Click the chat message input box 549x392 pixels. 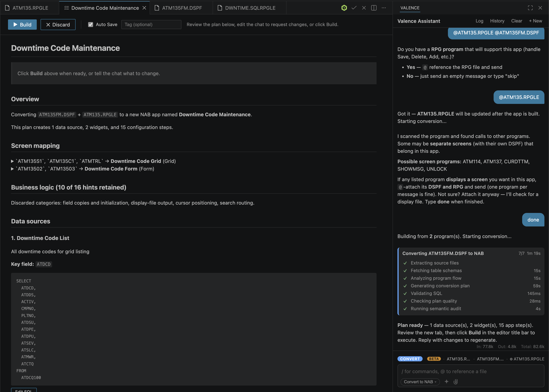coord(471,371)
